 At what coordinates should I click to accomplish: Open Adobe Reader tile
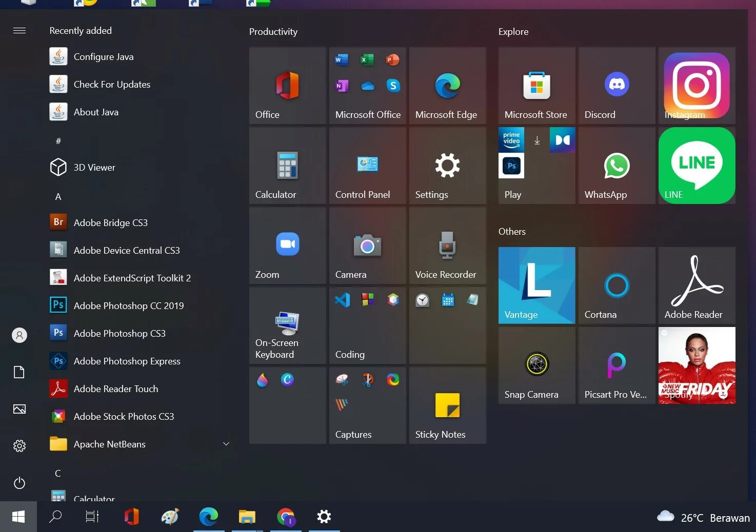(697, 285)
